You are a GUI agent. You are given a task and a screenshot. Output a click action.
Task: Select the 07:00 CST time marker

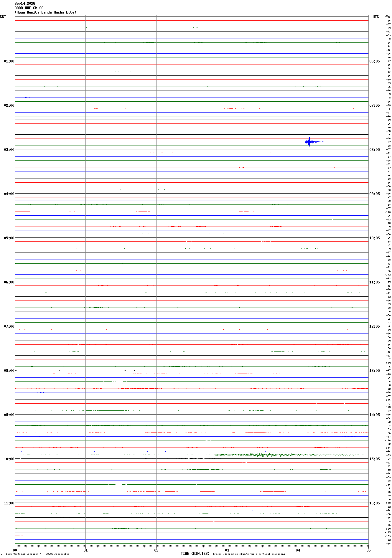pyautogui.click(x=9, y=326)
